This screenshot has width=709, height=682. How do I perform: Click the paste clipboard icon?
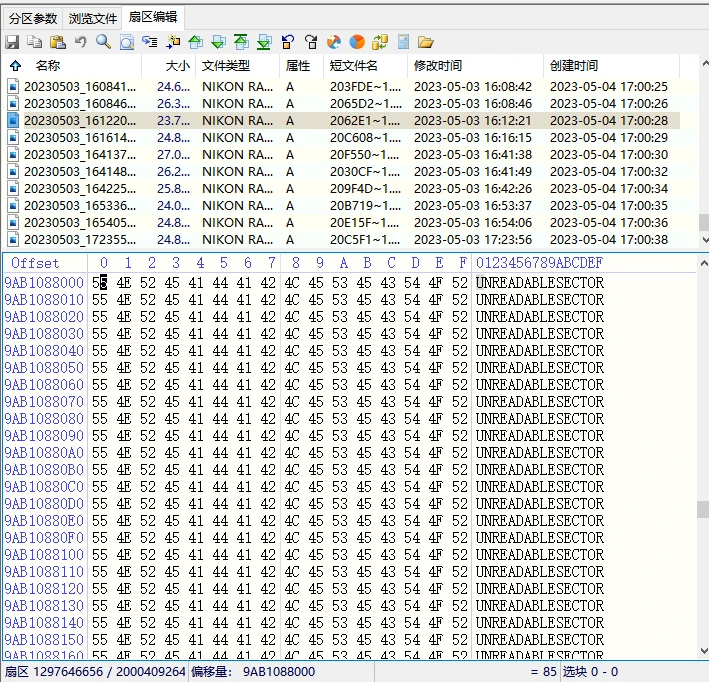(x=58, y=42)
